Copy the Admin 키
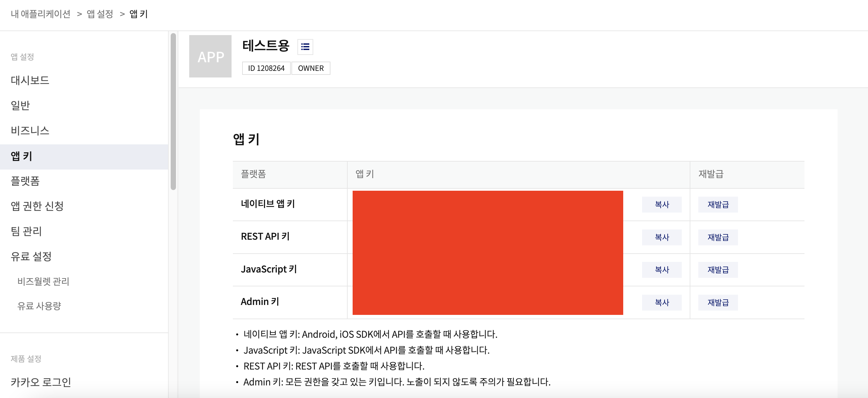Viewport: 868px width, 398px height. [661, 302]
